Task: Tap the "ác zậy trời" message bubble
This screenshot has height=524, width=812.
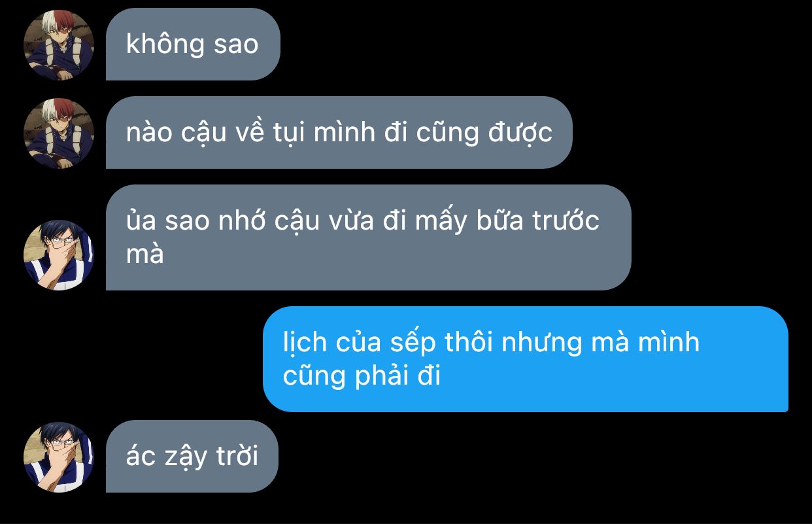Action: pos(192,457)
